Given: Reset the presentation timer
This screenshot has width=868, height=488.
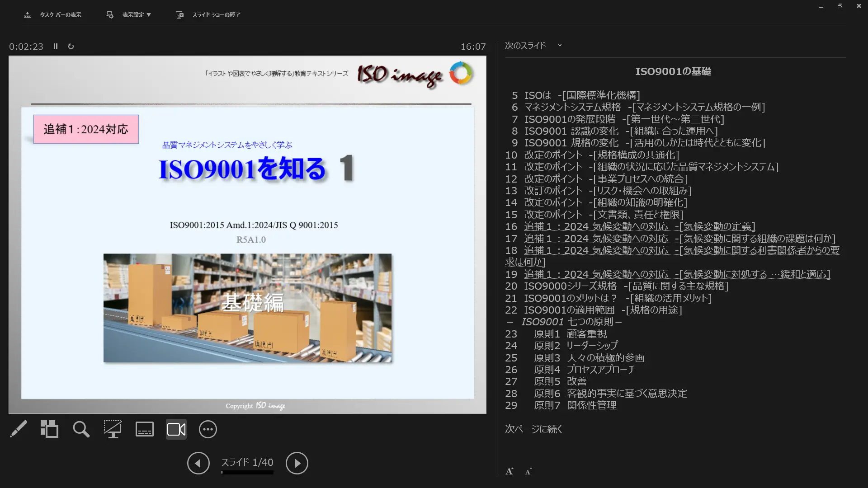Looking at the screenshot, I should pos(71,47).
